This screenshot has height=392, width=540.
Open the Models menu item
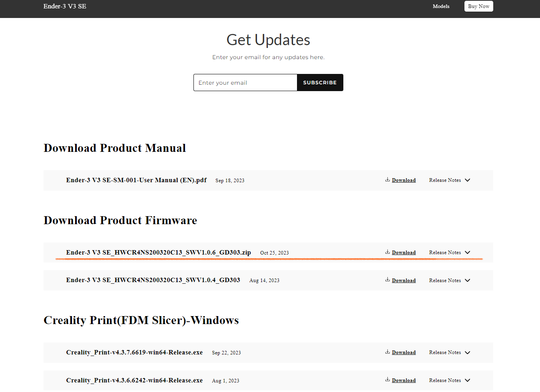pyautogui.click(x=441, y=6)
